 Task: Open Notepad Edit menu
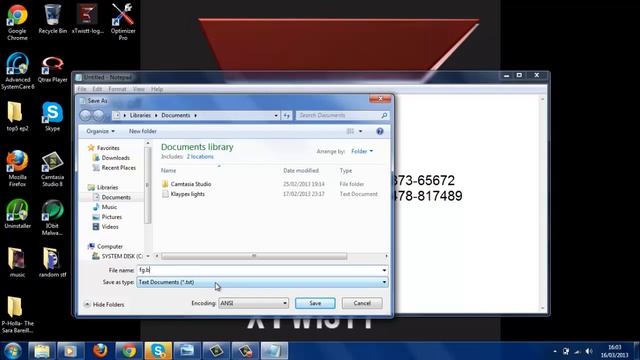pos(97,89)
